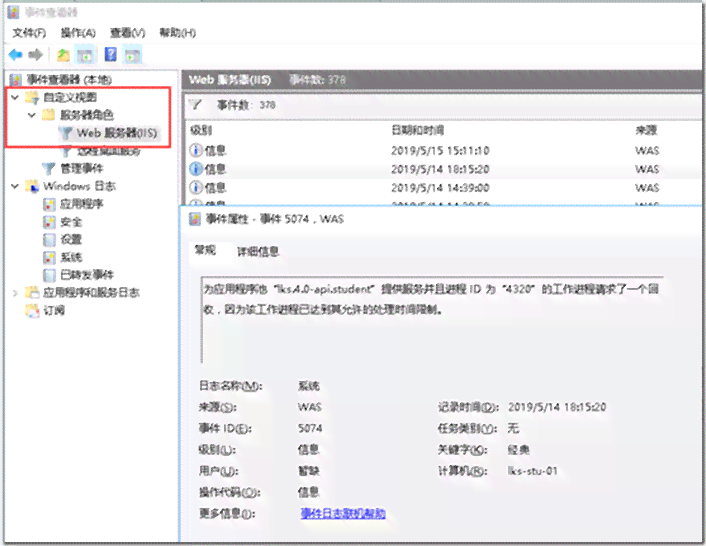Select the 服务器角色 folder
Image resolution: width=706 pixels, height=546 pixels.
(x=86, y=115)
